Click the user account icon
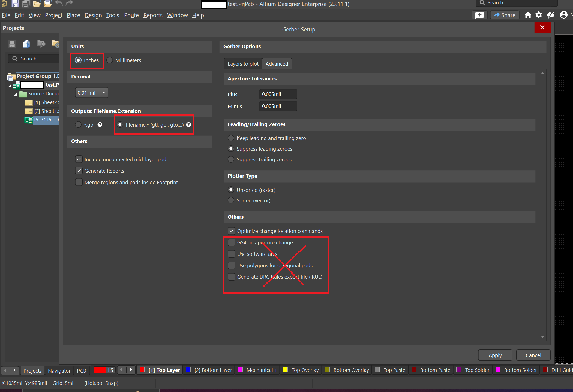Image resolution: width=573 pixels, height=392 pixels. click(563, 15)
